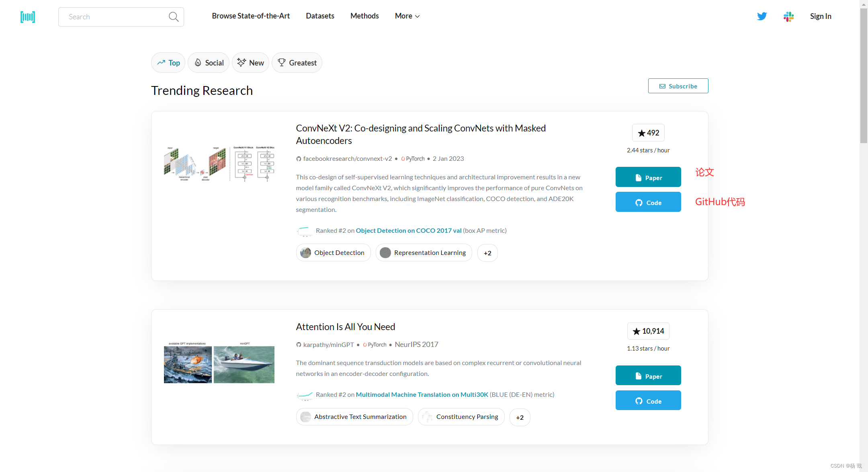Click the 10,914 stars badge
The width and height of the screenshot is (868, 472).
[648, 331]
